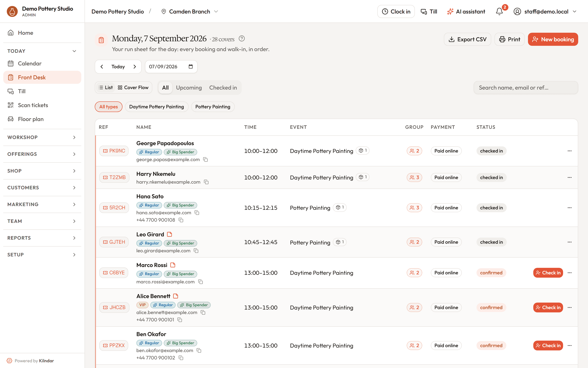This screenshot has height=368, width=588.
Task: Go to next day arrow
Action: click(x=135, y=67)
